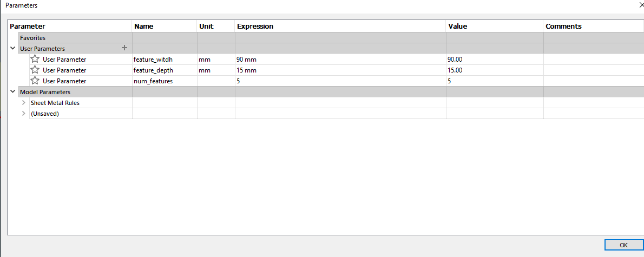Click the OK button
Screen dimensions: 644x257
[624, 245]
